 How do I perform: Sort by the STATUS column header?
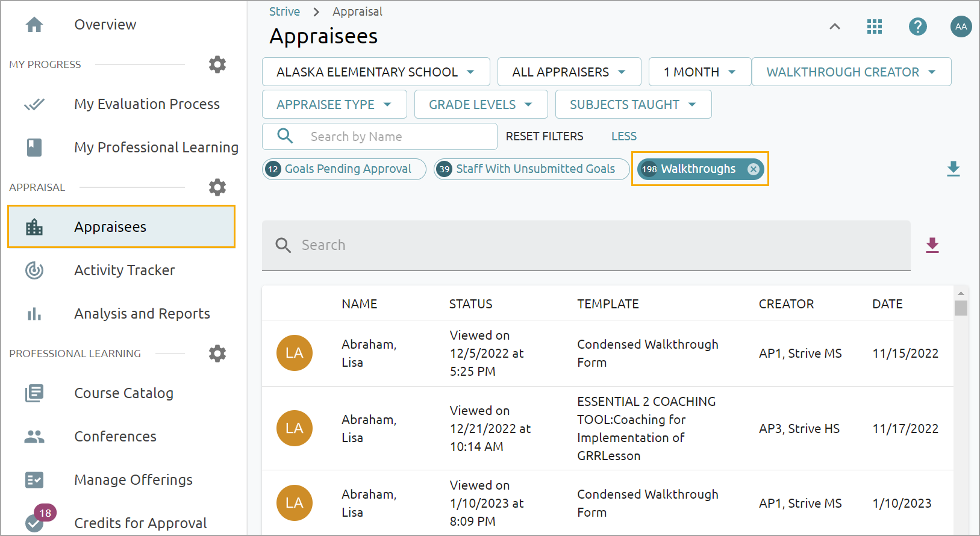pyautogui.click(x=471, y=304)
